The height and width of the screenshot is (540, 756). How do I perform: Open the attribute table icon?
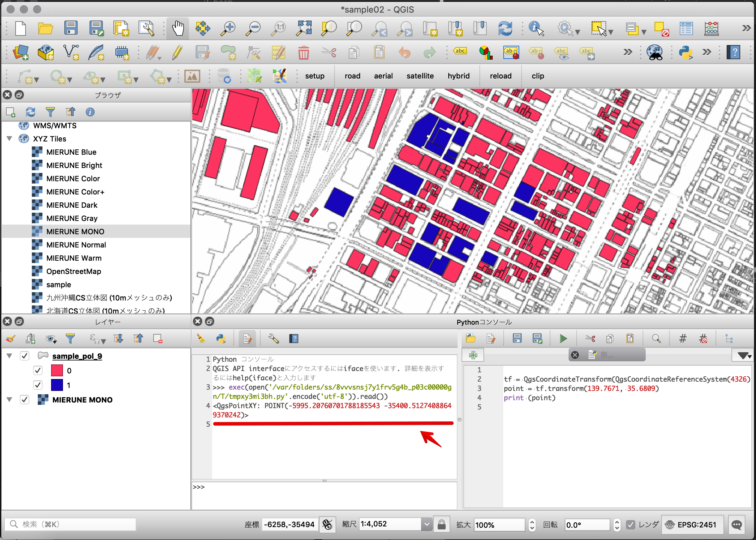[x=686, y=28]
